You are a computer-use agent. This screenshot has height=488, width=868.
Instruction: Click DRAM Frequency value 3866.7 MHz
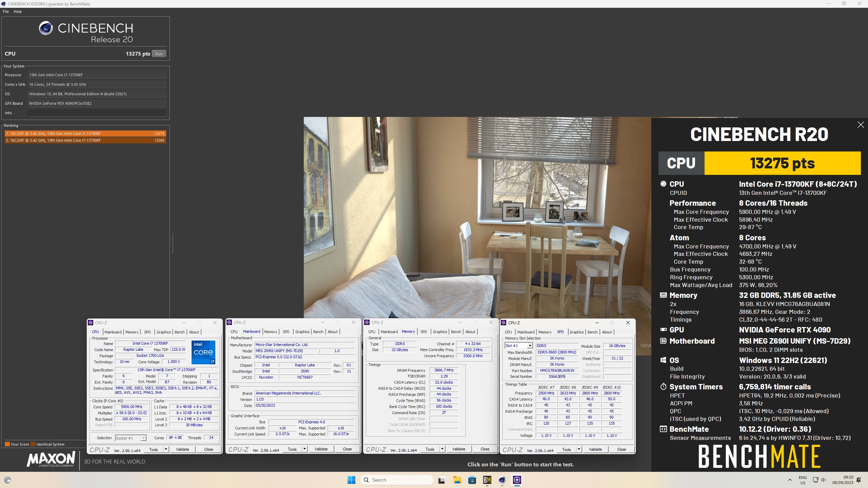(x=444, y=370)
